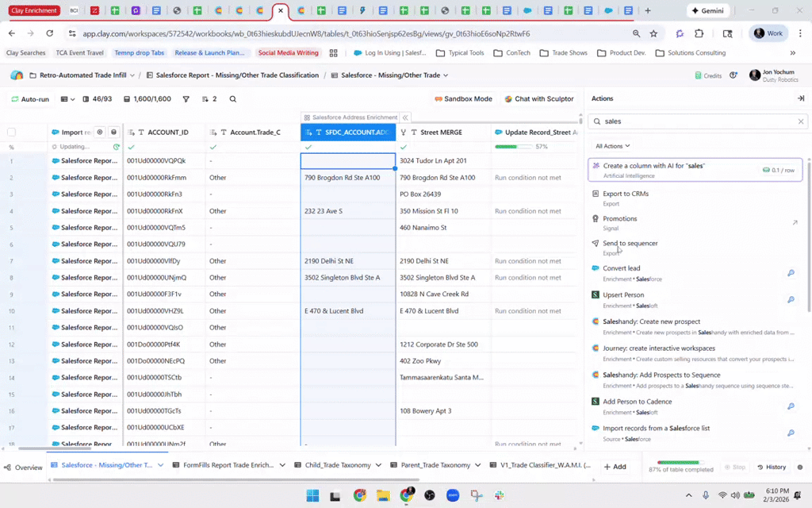
Task: Open the History button
Action: click(x=771, y=468)
